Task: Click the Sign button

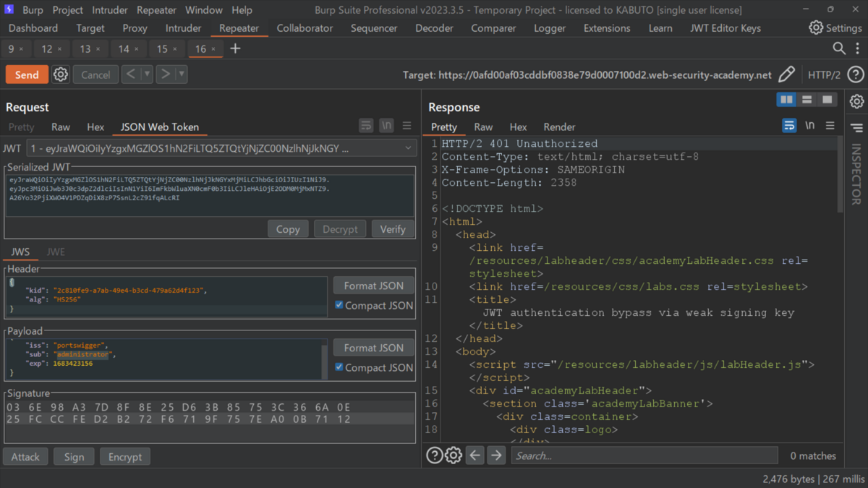Action: tap(74, 457)
